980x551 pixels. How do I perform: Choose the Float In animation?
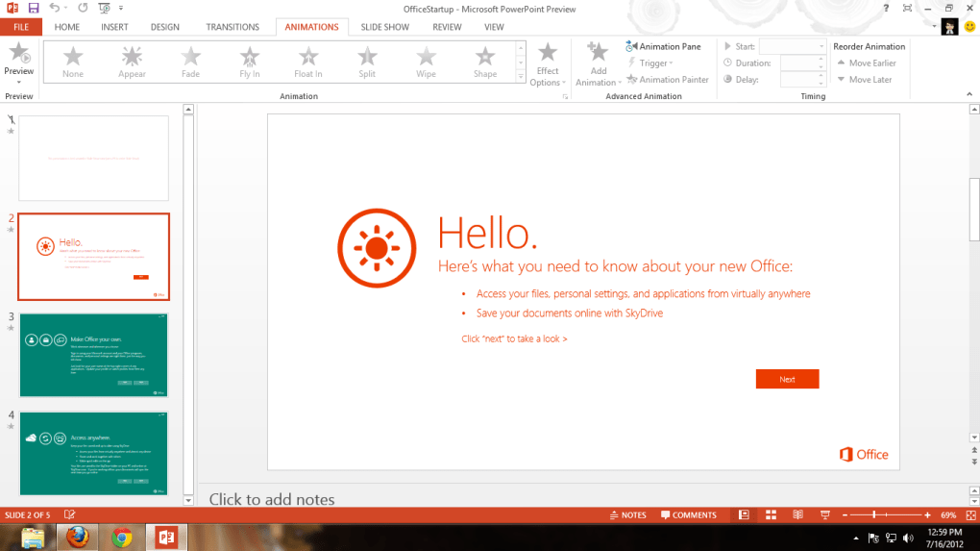[307, 62]
